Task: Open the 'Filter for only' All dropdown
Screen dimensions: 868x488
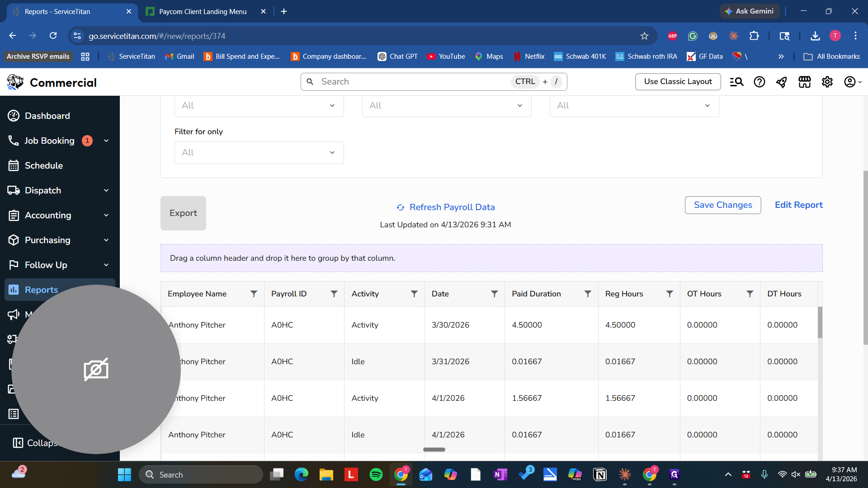Action: (x=259, y=153)
